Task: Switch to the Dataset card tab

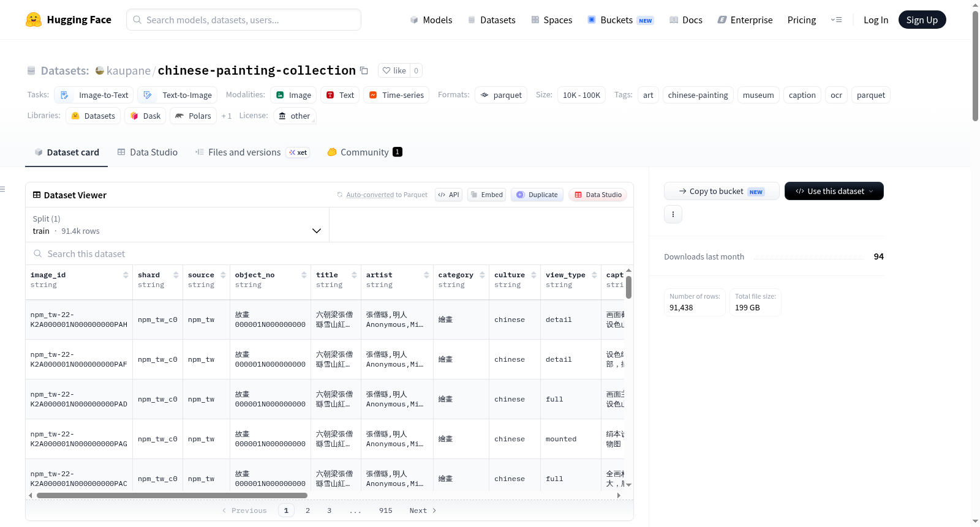Action: [x=66, y=152]
